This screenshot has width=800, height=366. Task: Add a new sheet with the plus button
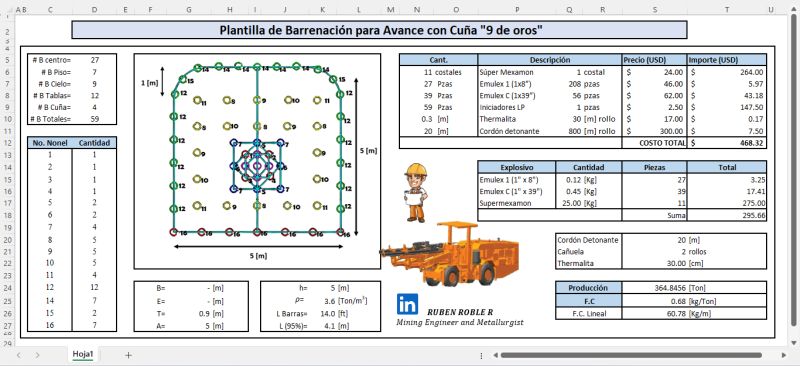tap(128, 355)
